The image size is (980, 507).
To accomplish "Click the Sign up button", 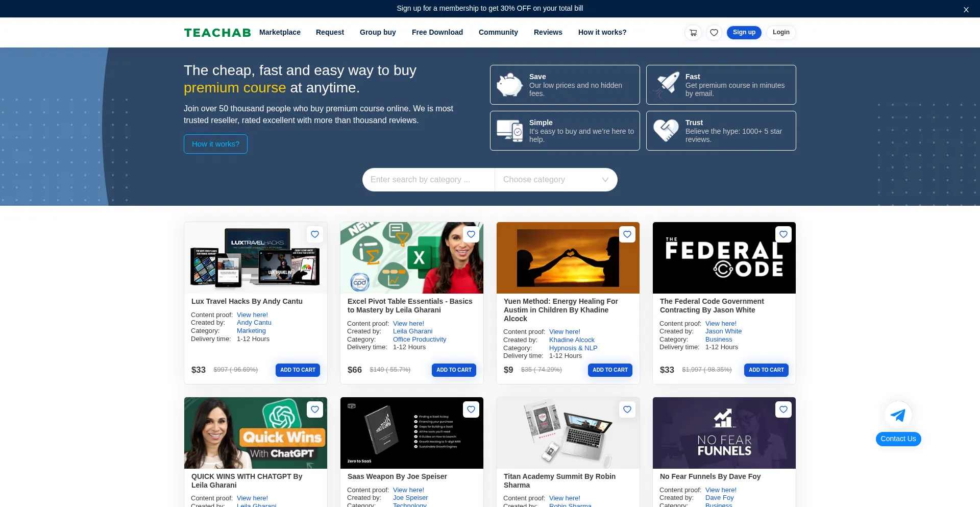I will pyautogui.click(x=744, y=33).
